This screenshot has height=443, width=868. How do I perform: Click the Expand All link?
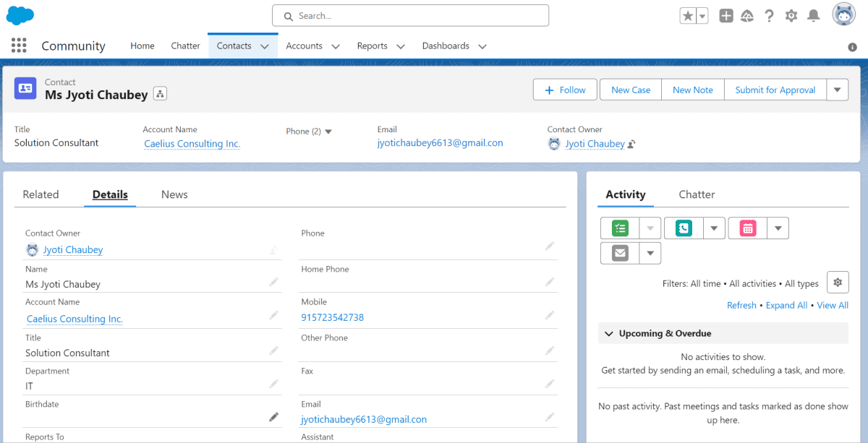tap(786, 305)
